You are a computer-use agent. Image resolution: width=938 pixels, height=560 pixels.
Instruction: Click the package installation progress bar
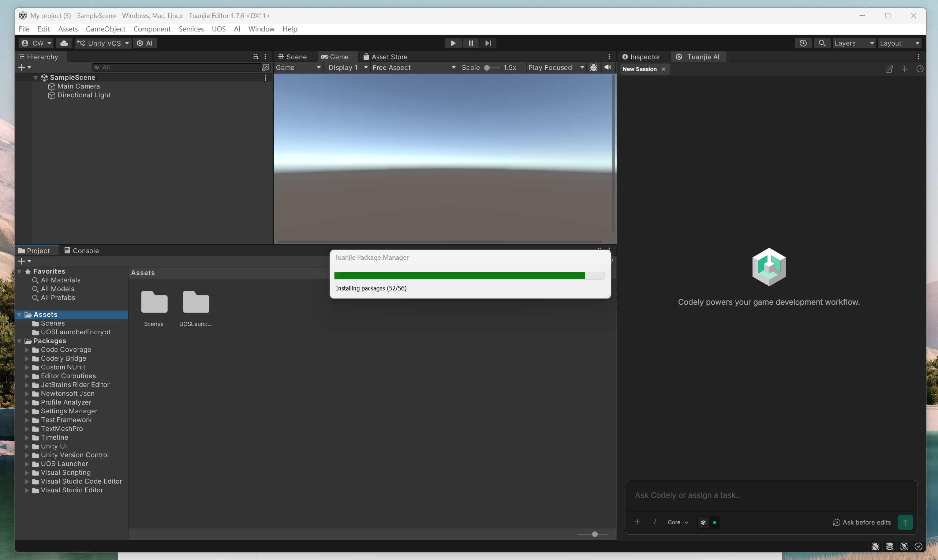469,275
